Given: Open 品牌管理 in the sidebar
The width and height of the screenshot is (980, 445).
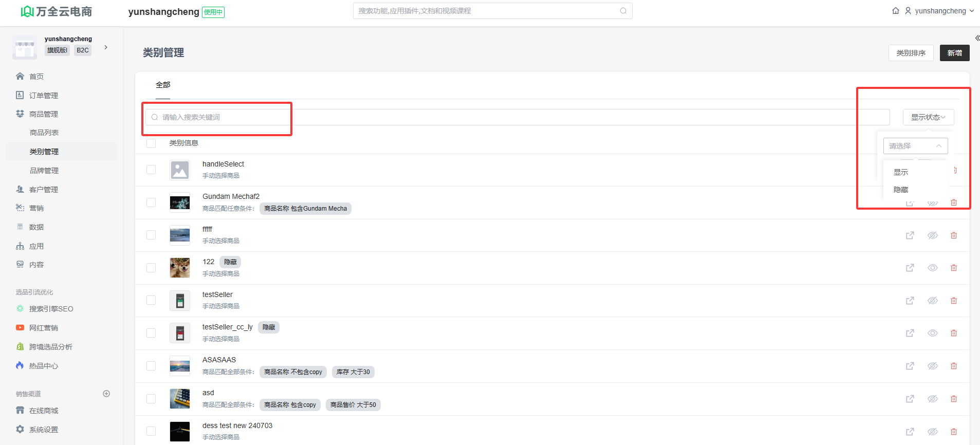Looking at the screenshot, I should [x=44, y=171].
